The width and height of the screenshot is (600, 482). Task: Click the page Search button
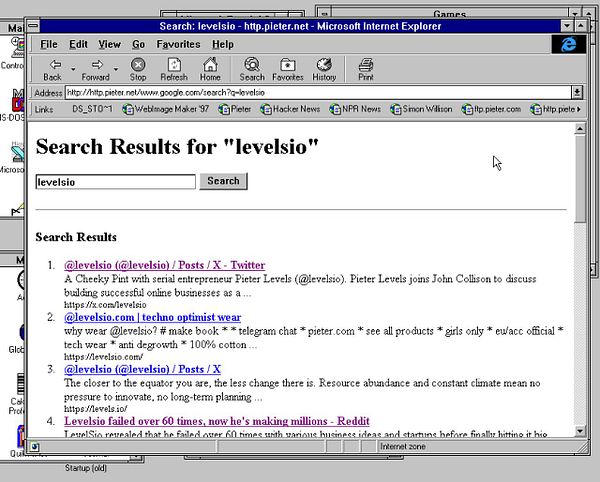(223, 181)
